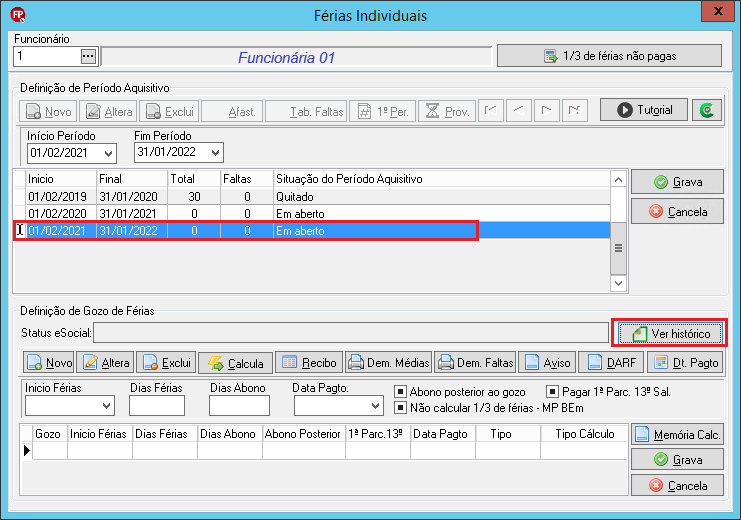Click Novo in Período Aquisitivo toolbar
Image resolution: width=741 pixels, height=520 pixels.
tap(49, 111)
